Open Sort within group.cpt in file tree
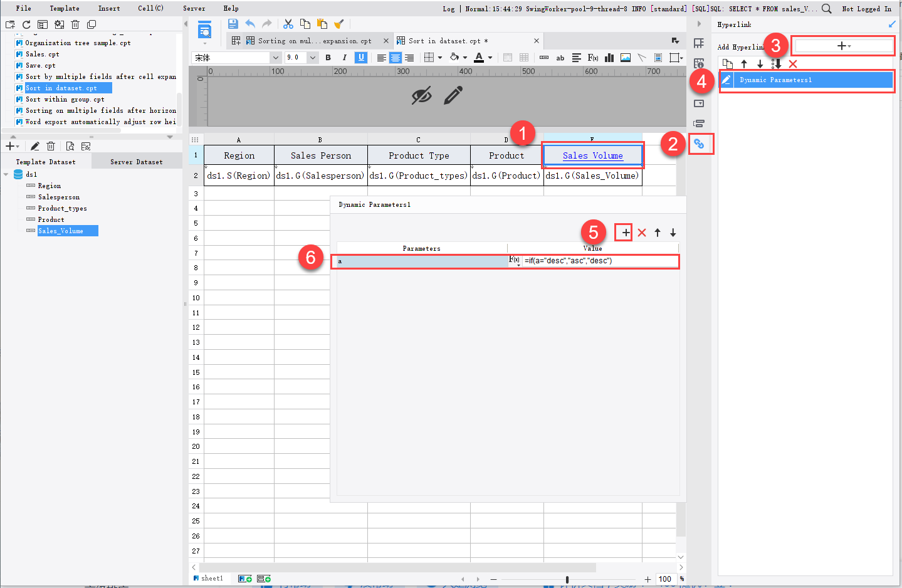The height and width of the screenshot is (588, 902). [65, 99]
